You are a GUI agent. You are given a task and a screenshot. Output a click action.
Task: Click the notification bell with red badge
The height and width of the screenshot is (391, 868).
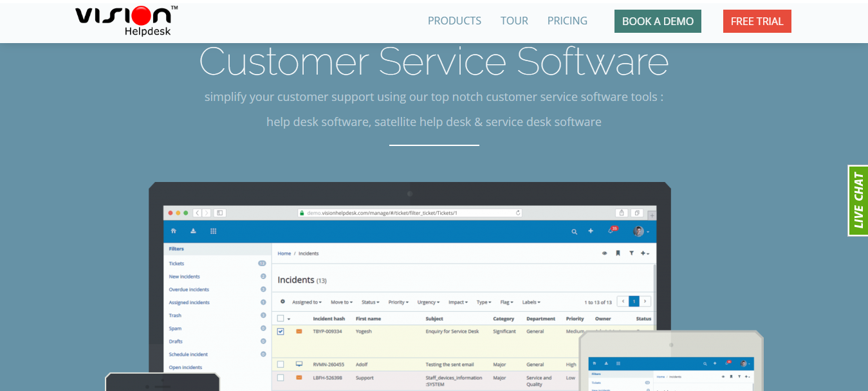611,231
